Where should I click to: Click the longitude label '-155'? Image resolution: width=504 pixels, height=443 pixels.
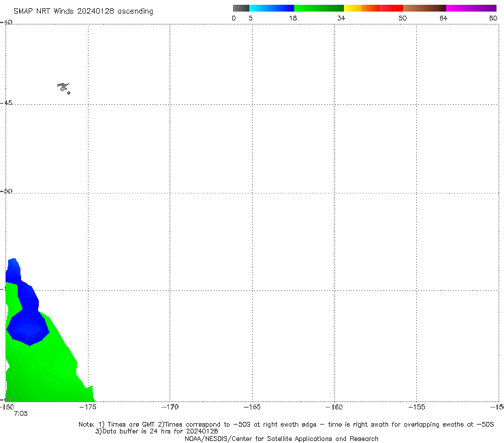(x=417, y=407)
